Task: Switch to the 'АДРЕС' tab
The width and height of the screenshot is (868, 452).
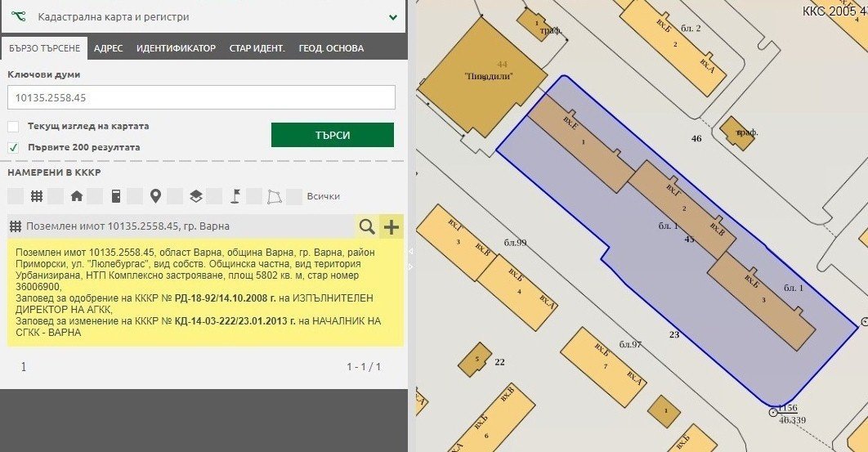Action: click(x=108, y=48)
